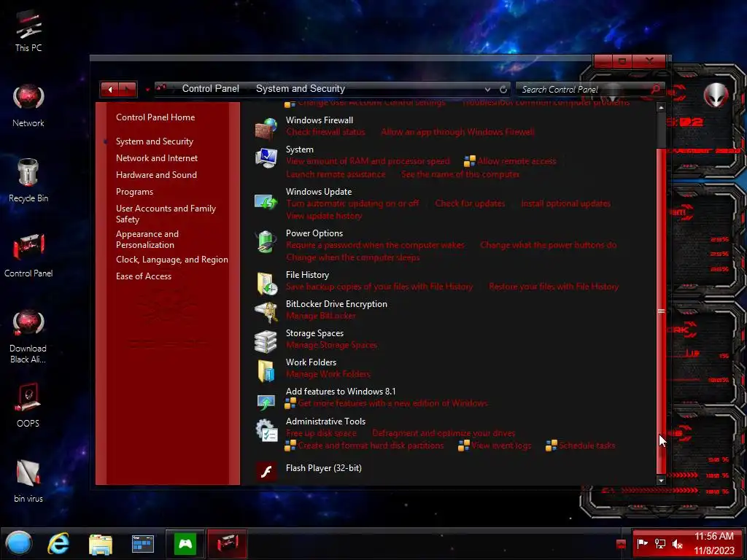Refresh the Control Panel address bar

(503, 89)
